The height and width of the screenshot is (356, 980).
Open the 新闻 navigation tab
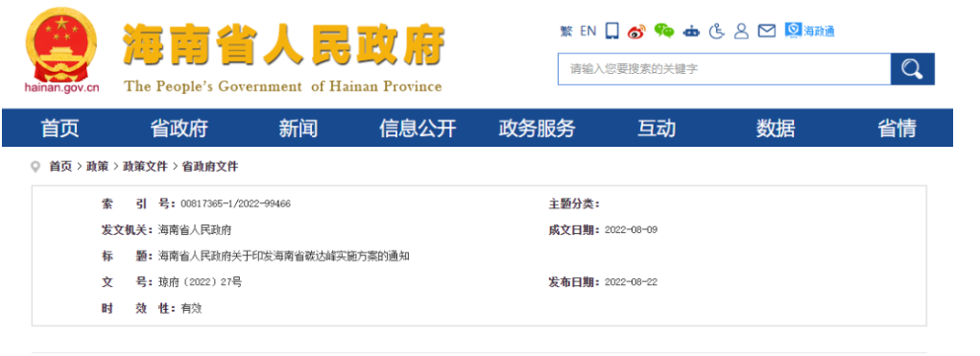[x=299, y=128]
